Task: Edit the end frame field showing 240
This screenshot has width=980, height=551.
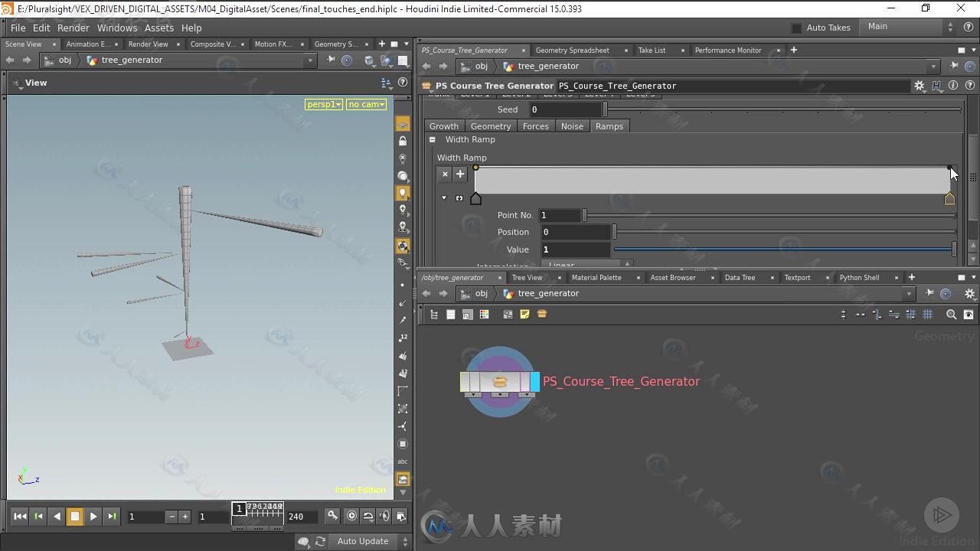Action: coord(303,517)
